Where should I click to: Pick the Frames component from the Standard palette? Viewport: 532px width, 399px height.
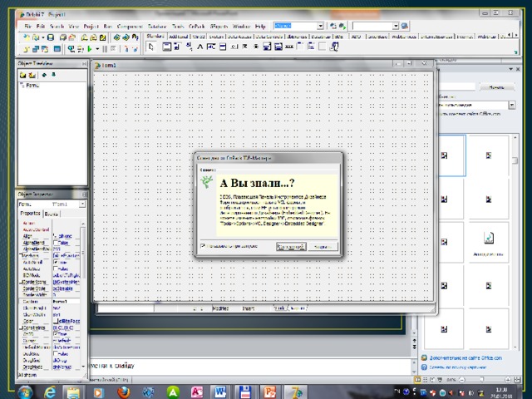pyautogui.click(x=166, y=47)
